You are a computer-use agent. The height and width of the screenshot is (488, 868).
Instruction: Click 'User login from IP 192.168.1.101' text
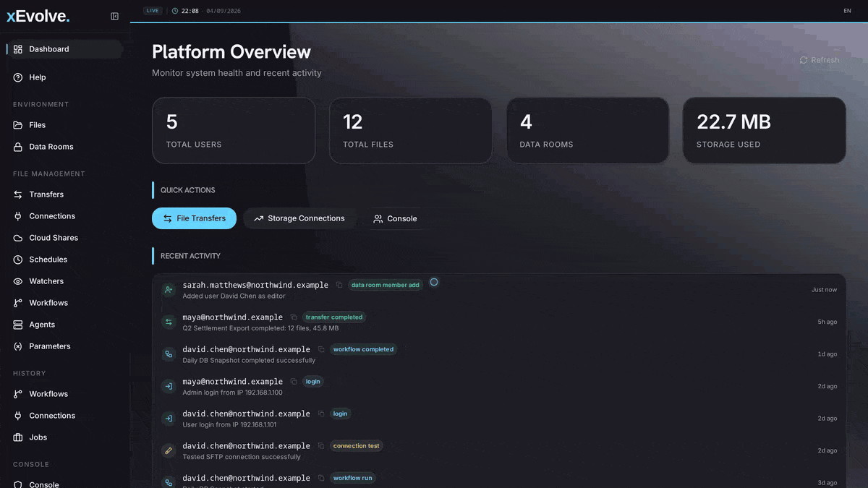click(229, 424)
